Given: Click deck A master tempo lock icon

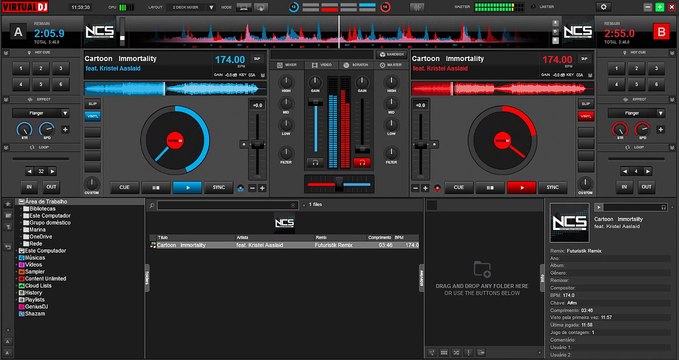Looking at the screenshot, I should [x=241, y=188].
